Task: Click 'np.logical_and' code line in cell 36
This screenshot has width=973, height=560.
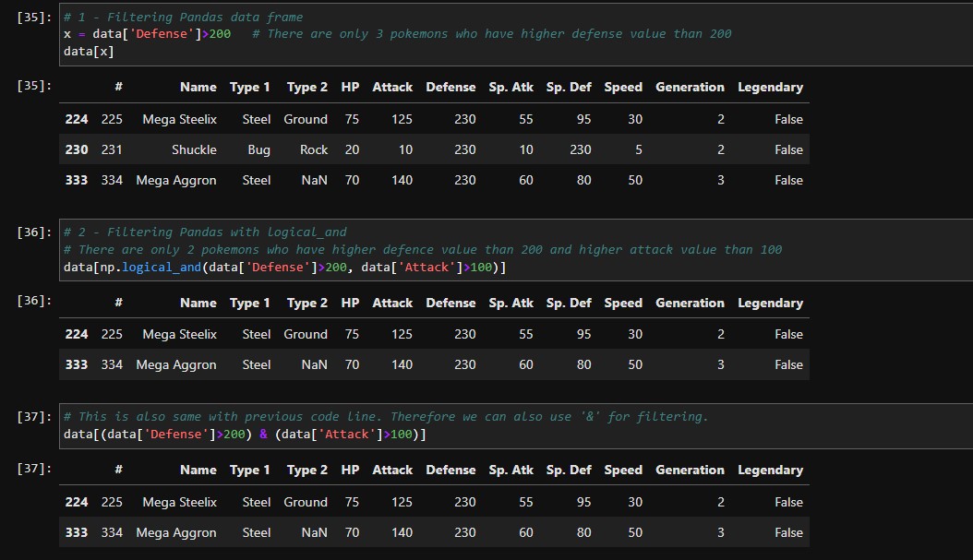Action: pyautogui.click(x=285, y=268)
